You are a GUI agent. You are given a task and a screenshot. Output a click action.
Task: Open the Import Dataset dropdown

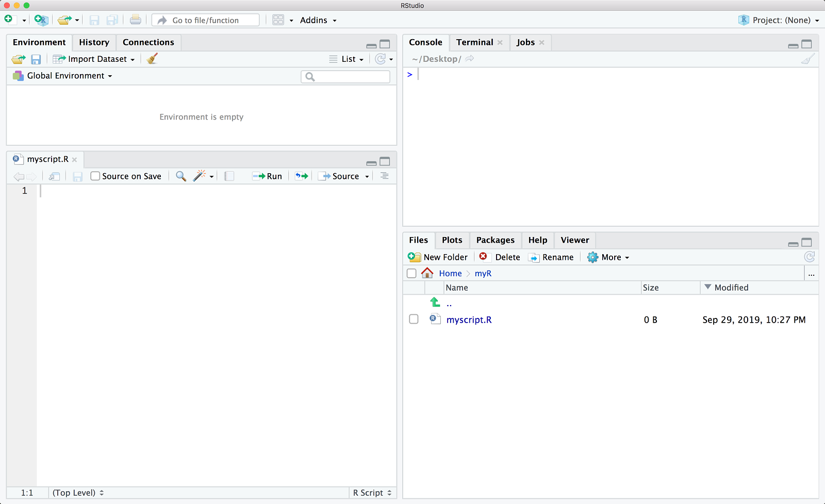(x=94, y=59)
